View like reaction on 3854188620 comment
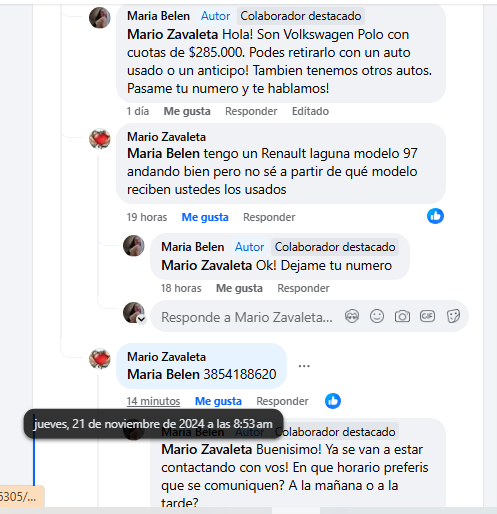Screen dimensions: 497x514 click(x=333, y=401)
